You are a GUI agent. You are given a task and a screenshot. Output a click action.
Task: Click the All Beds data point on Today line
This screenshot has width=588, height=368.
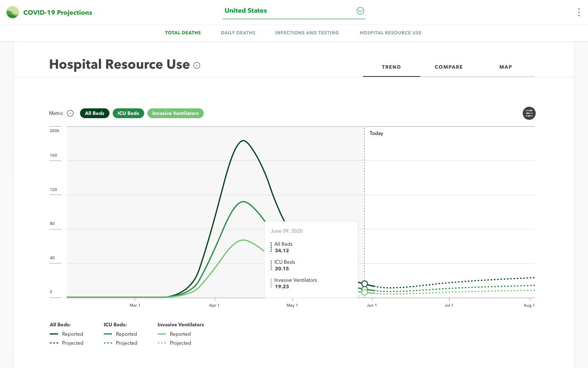364,283
